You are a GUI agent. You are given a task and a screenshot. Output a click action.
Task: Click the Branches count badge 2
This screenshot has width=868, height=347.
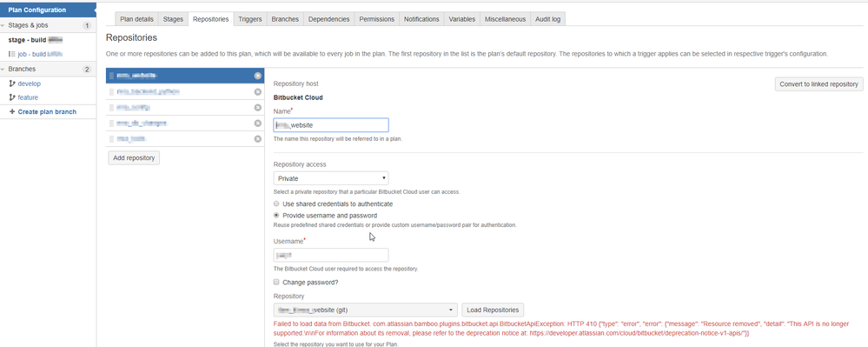click(87, 70)
